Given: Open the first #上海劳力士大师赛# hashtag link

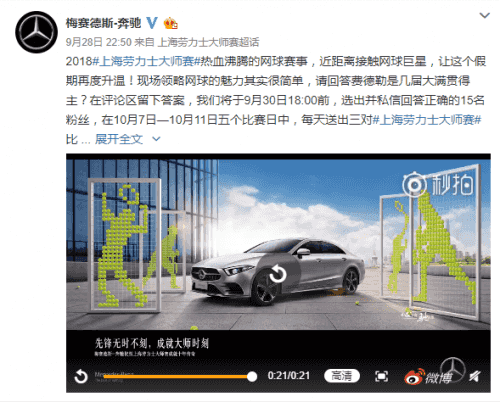Looking at the screenshot, I should coord(146,61).
